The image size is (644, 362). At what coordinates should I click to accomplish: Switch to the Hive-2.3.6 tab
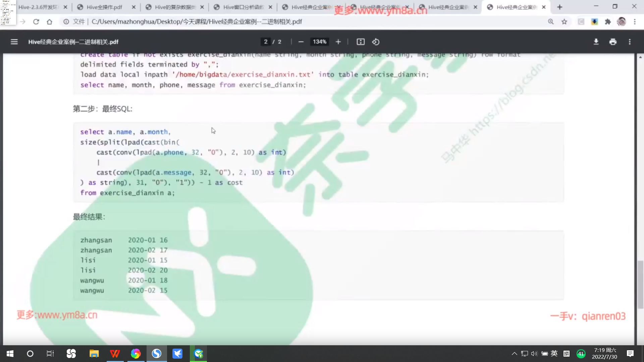39,7
